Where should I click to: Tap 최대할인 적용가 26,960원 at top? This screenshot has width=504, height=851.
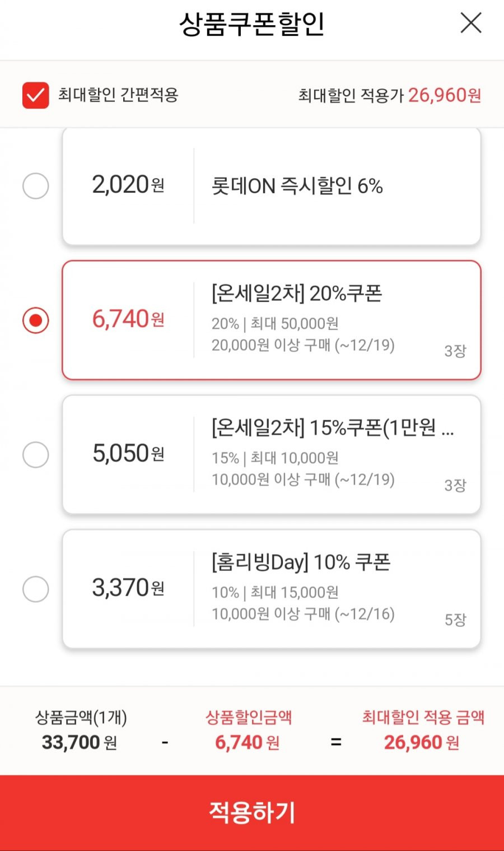(390, 95)
